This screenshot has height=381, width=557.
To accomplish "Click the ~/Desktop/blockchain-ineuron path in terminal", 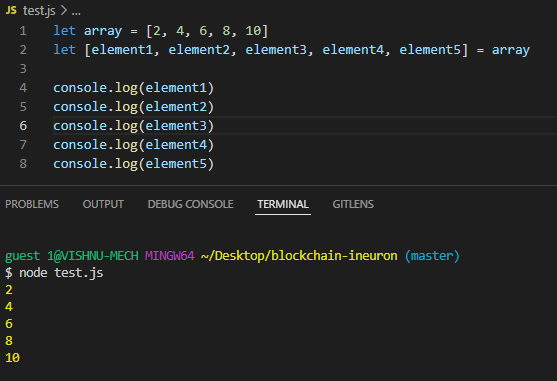I will (x=299, y=256).
